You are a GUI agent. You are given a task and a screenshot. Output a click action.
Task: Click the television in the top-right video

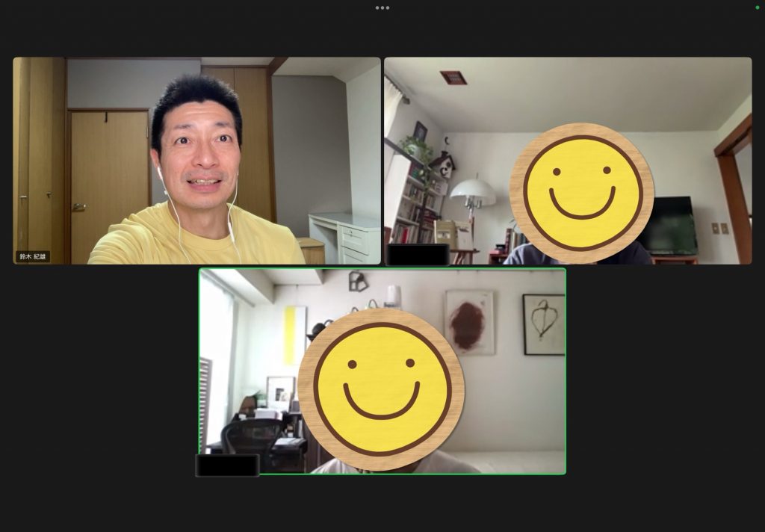669,226
